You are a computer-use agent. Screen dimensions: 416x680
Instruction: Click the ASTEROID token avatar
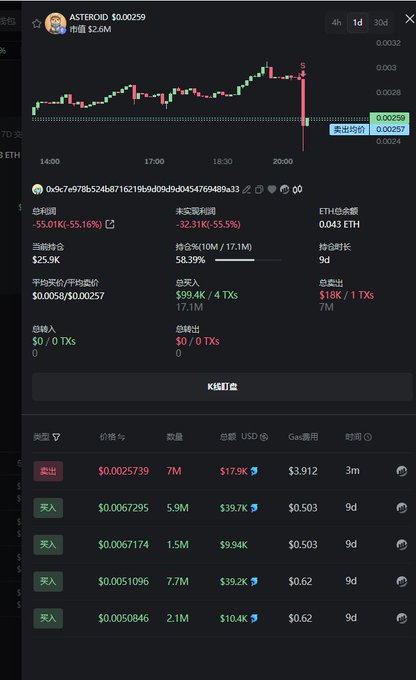click(x=56, y=23)
